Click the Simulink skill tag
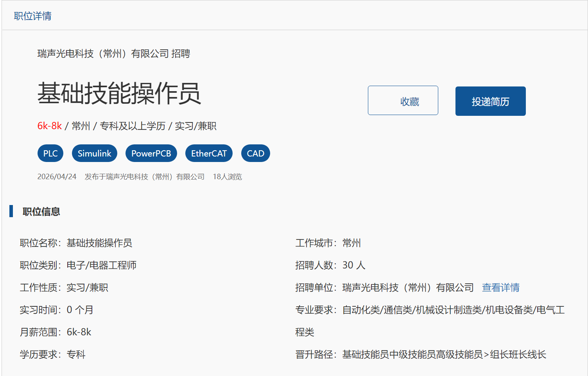Viewport: 588px width, 376px height. click(x=94, y=153)
